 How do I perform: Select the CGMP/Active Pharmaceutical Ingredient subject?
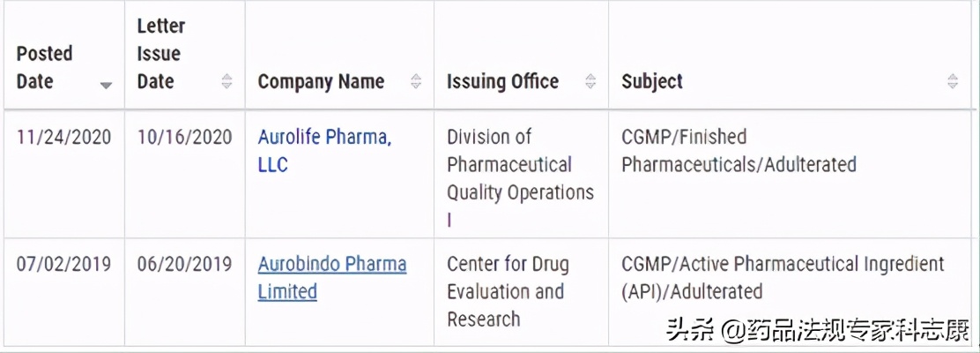783,277
